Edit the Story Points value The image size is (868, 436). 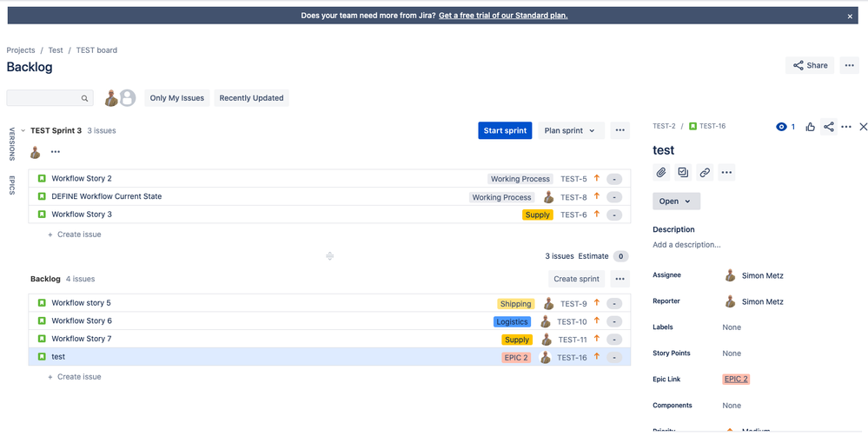[732, 353]
